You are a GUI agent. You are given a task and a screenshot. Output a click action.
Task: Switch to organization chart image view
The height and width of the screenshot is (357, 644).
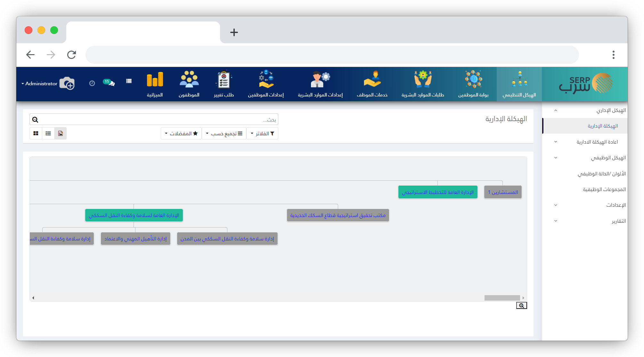(61, 133)
